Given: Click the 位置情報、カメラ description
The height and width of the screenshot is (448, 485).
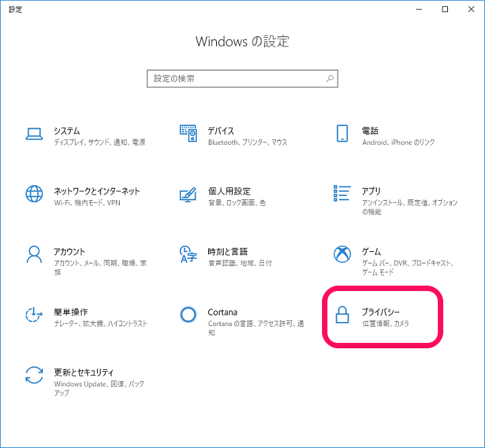Looking at the screenshot, I should pyautogui.click(x=385, y=323).
